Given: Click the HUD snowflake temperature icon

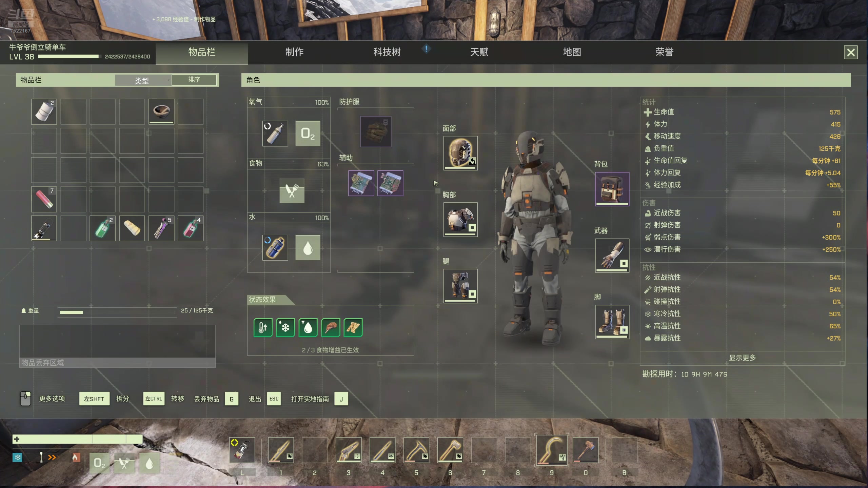Looking at the screenshot, I should pyautogui.click(x=17, y=457).
